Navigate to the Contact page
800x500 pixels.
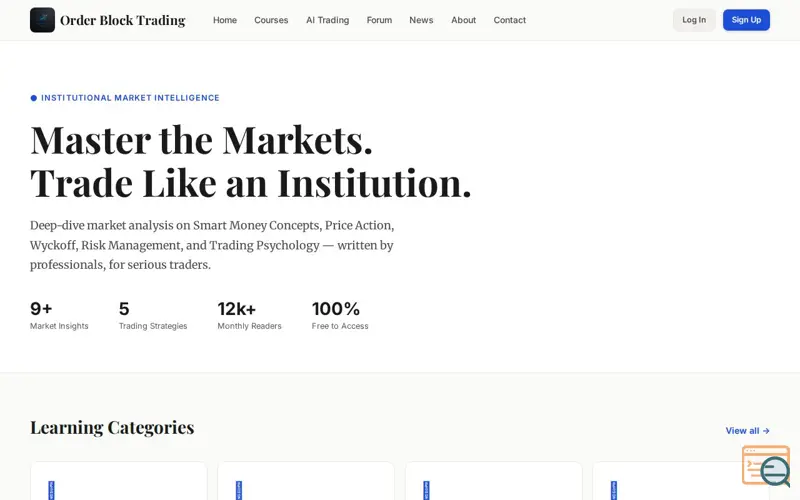coord(509,20)
